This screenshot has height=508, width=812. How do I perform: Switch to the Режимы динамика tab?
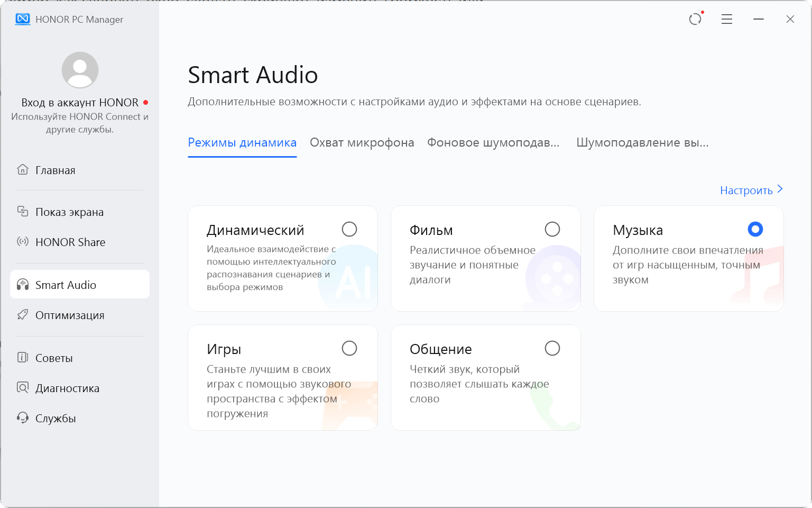point(242,143)
